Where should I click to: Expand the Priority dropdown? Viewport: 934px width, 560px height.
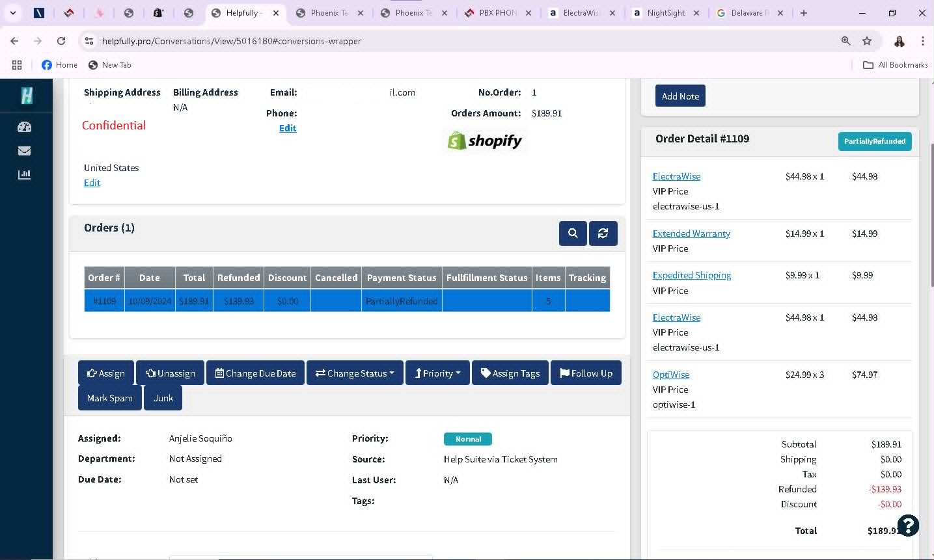(x=437, y=373)
